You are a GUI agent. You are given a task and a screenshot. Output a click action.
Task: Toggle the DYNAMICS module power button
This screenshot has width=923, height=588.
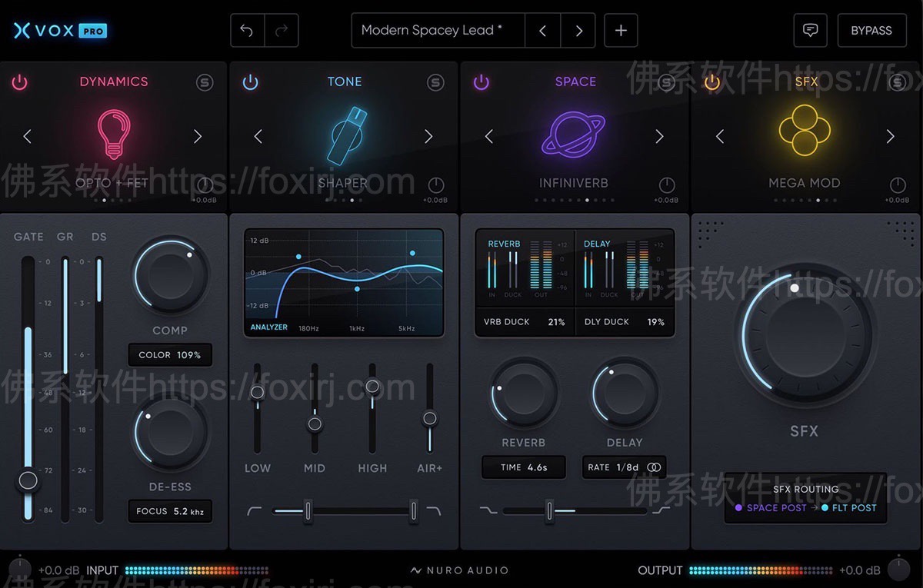[19, 83]
